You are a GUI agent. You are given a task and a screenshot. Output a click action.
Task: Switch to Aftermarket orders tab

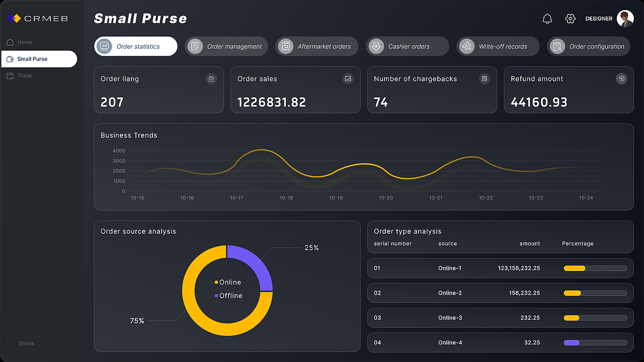tap(317, 46)
